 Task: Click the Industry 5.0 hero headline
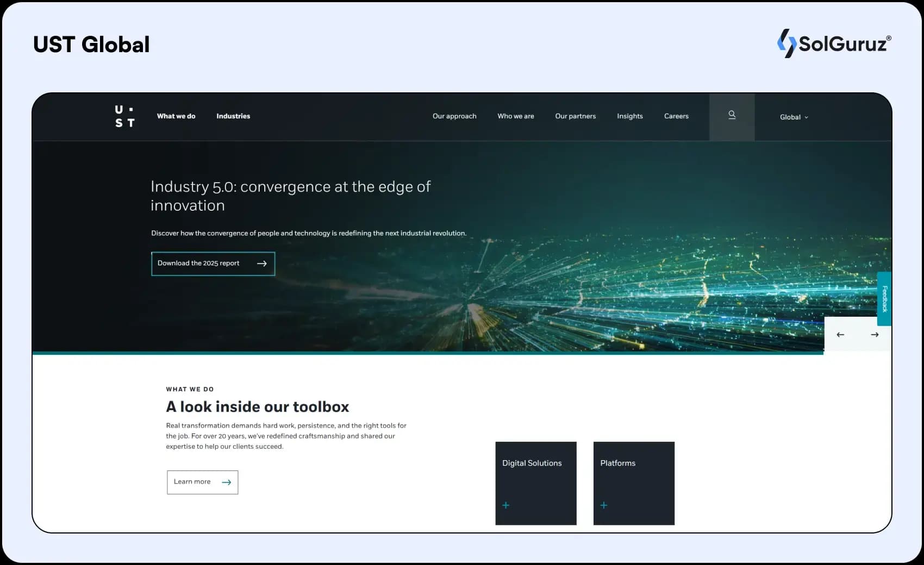coord(291,196)
